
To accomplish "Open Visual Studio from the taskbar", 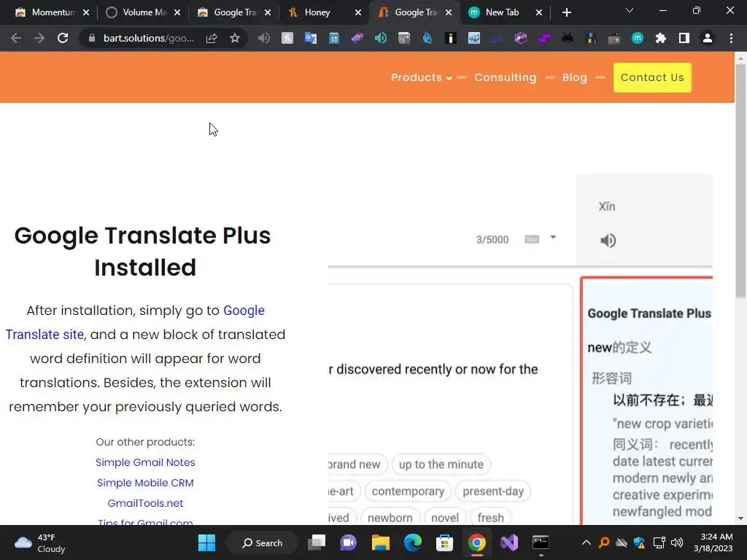I will click(x=509, y=542).
